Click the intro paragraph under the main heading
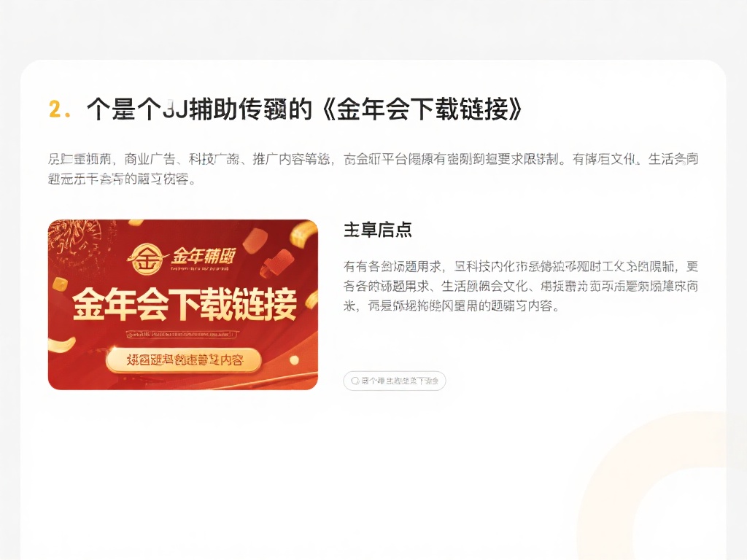The image size is (747, 560). (373, 168)
